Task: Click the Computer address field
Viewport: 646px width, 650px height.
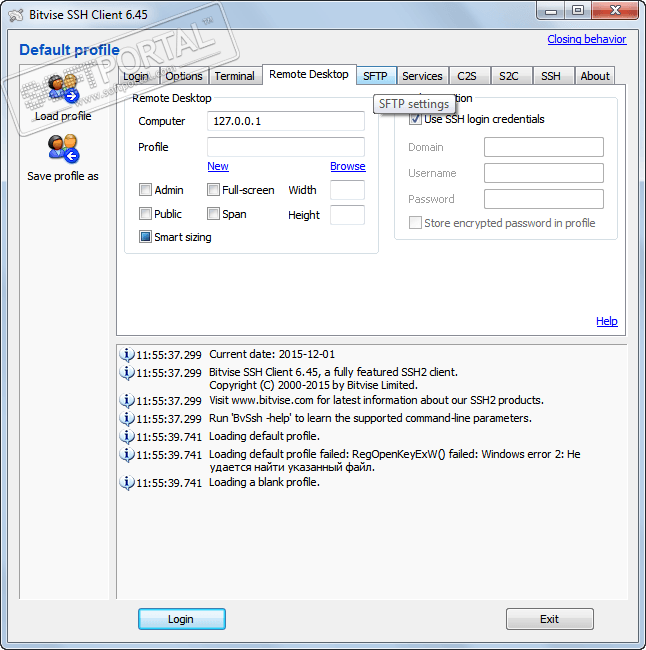Action: pyautogui.click(x=286, y=121)
